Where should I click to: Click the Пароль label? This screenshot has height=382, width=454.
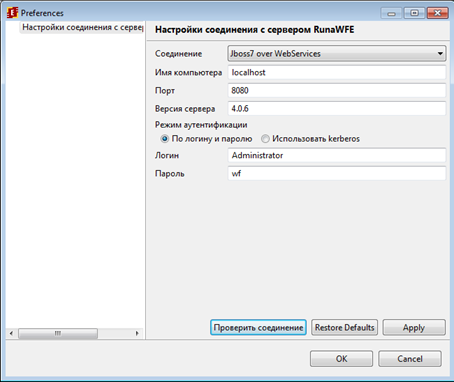click(x=170, y=173)
